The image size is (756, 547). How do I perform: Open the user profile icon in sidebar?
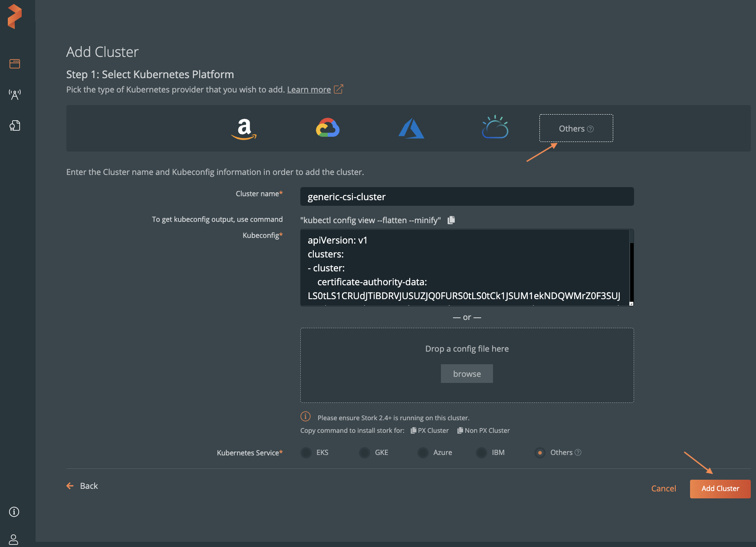14,539
